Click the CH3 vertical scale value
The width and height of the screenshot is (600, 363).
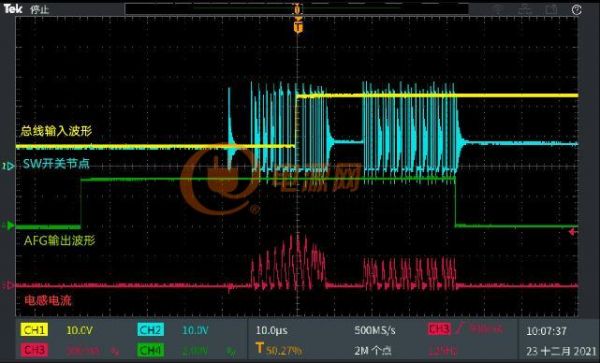coord(82,350)
